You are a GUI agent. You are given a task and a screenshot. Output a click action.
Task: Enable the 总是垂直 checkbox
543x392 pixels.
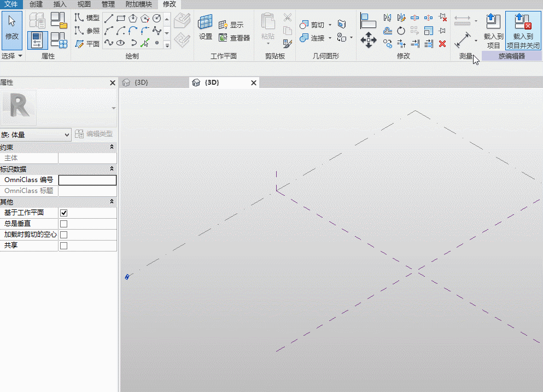click(64, 224)
